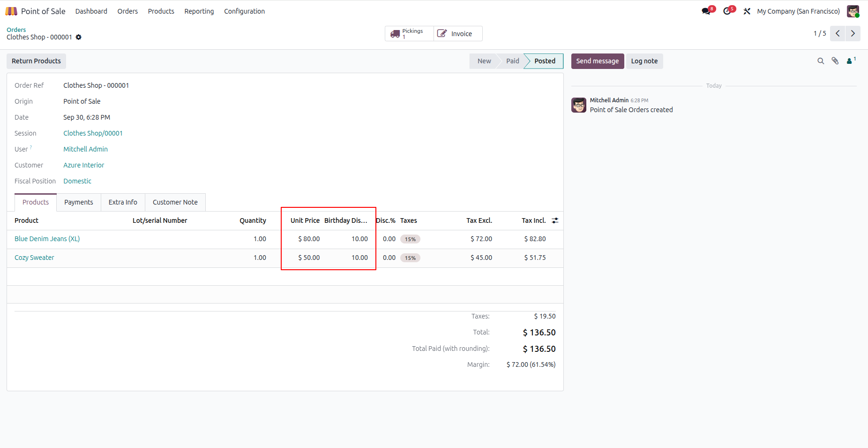This screenshot has height=448, width=868.
Task: Open Blue Denim Jeans (XL) product
Action: pyautogui.click(x=47, y=239)
